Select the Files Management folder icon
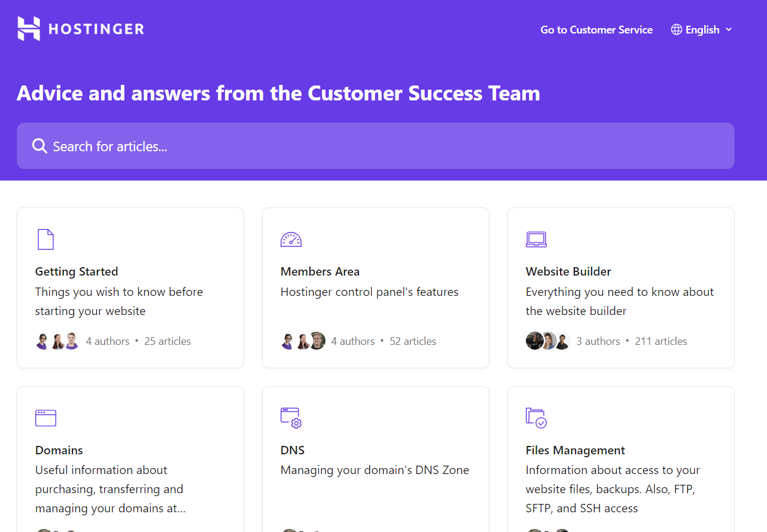The height and width of the screenshot is (532, 767). pyautogui.click(x=536, y=417)
